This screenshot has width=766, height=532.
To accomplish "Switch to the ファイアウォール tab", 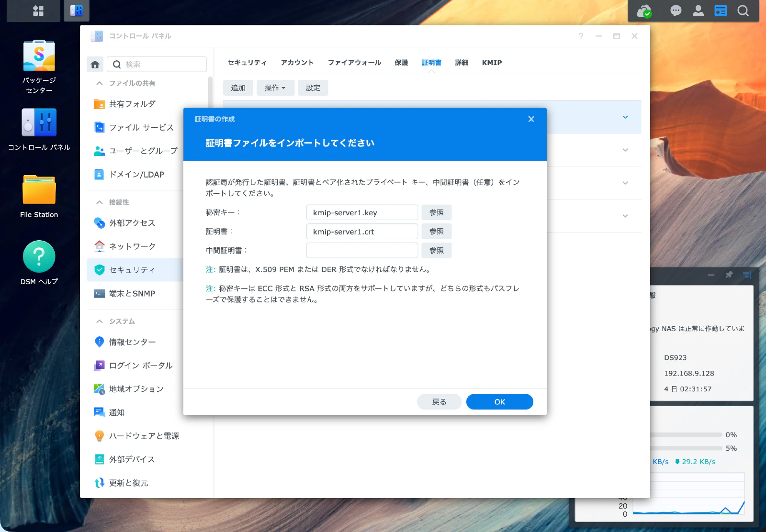I will [x=354, y=62].
